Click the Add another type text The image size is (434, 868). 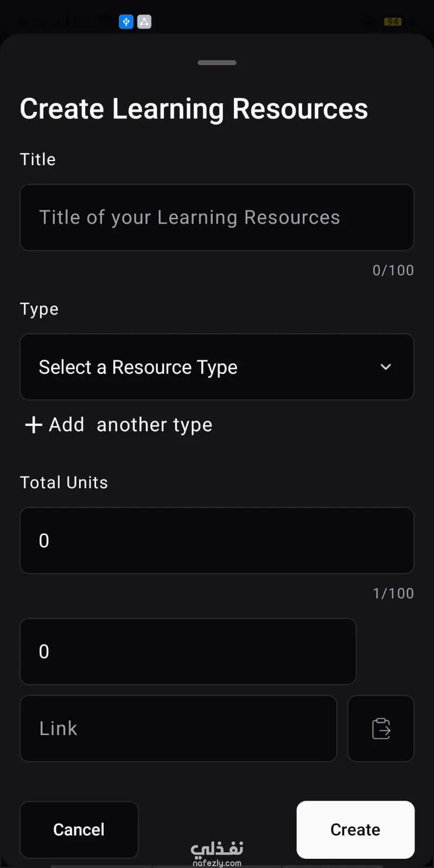pos(130,425)
